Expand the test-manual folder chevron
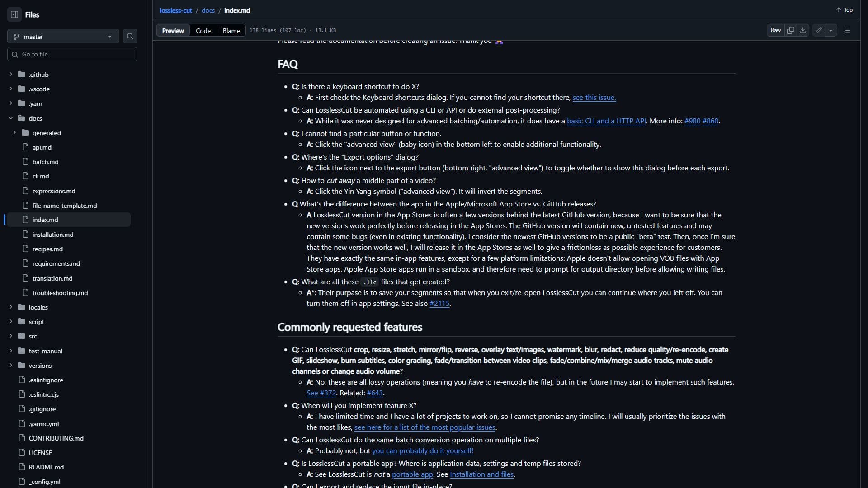Viewport: 868px width, 488px height. click(x=11, y=351)
